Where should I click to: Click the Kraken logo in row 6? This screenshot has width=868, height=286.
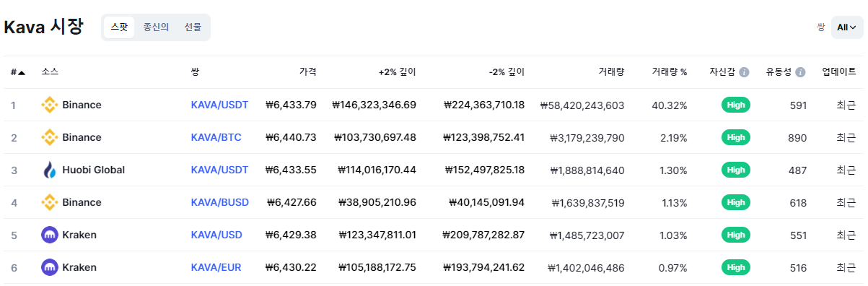coord(49,267)
